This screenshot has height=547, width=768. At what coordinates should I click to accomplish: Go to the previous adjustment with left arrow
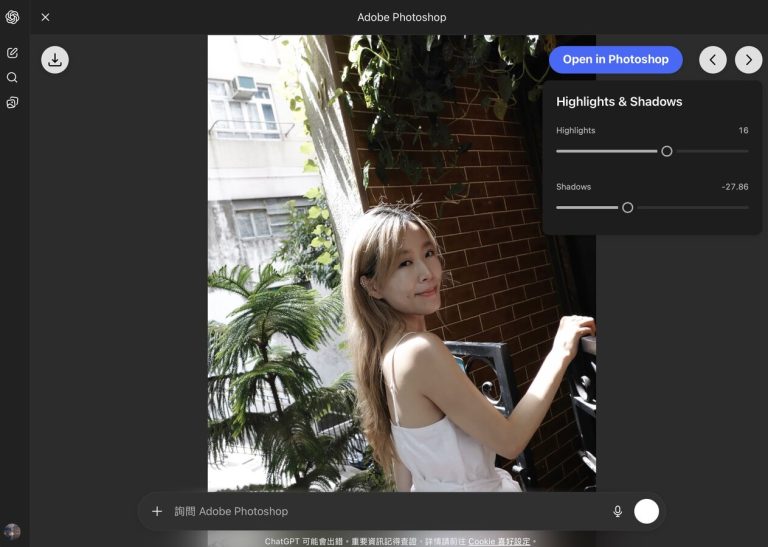[712, 60]
